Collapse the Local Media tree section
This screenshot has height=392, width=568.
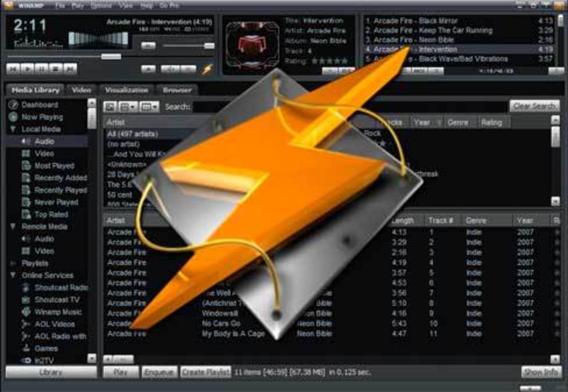[13, 129]
